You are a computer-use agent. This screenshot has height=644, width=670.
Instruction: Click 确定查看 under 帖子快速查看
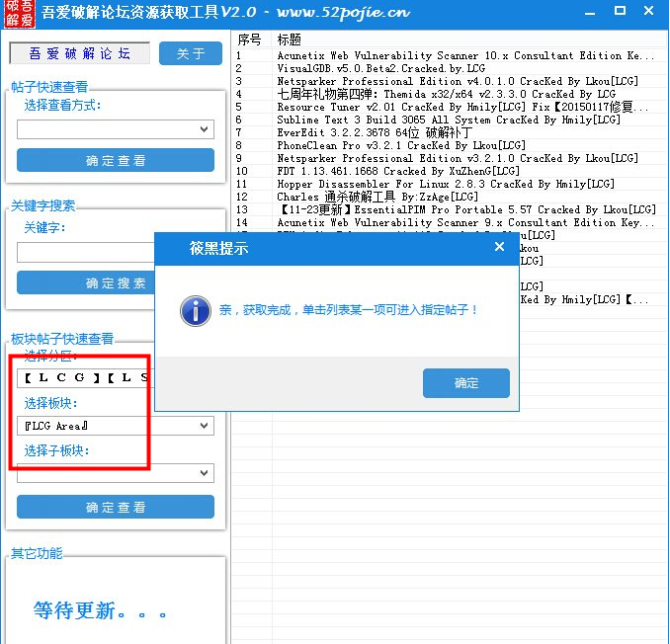[x=116, y=160]
